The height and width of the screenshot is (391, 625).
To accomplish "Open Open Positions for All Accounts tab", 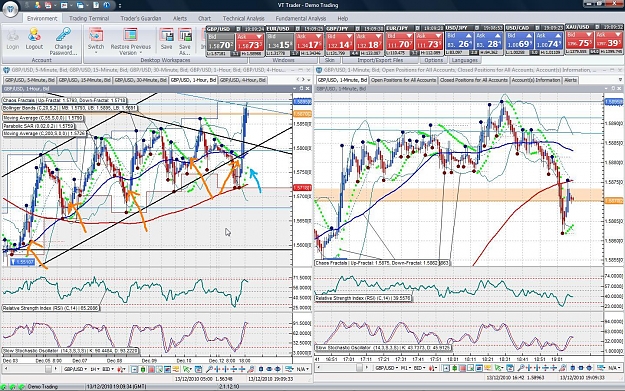I will click(x=403, y=80).
